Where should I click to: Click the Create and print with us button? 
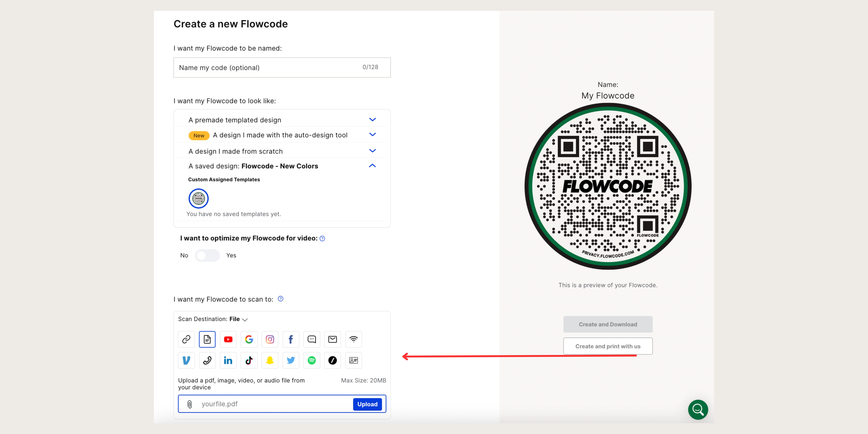pos(607,346)
